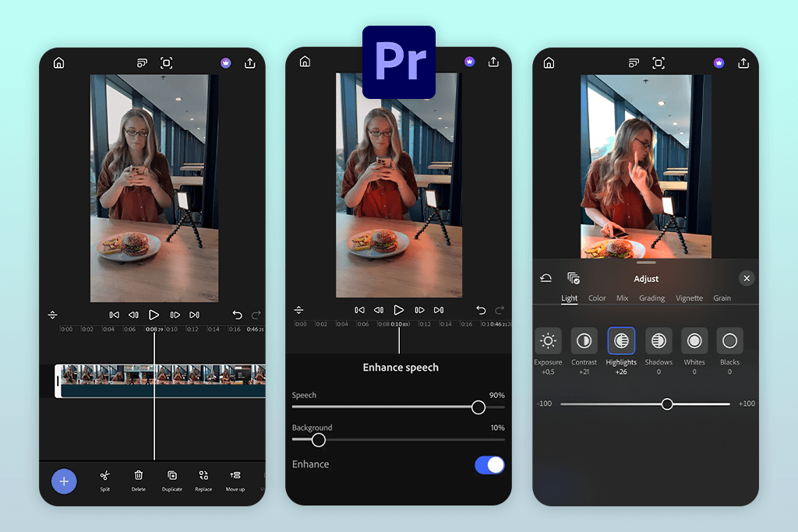Screen dimensions: 798x532
Task: Reset adjustments with undo arrow in Adjust panel
Action: point(546,278)
